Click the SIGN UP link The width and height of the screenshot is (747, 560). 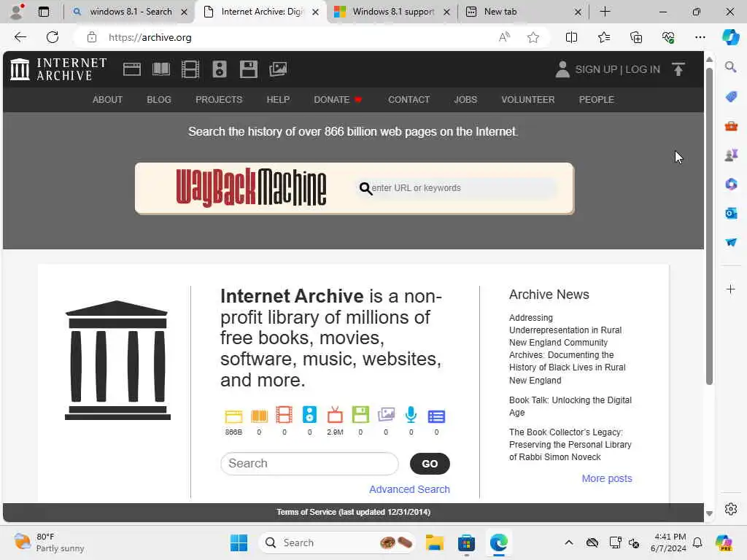(x=596, y=69)
